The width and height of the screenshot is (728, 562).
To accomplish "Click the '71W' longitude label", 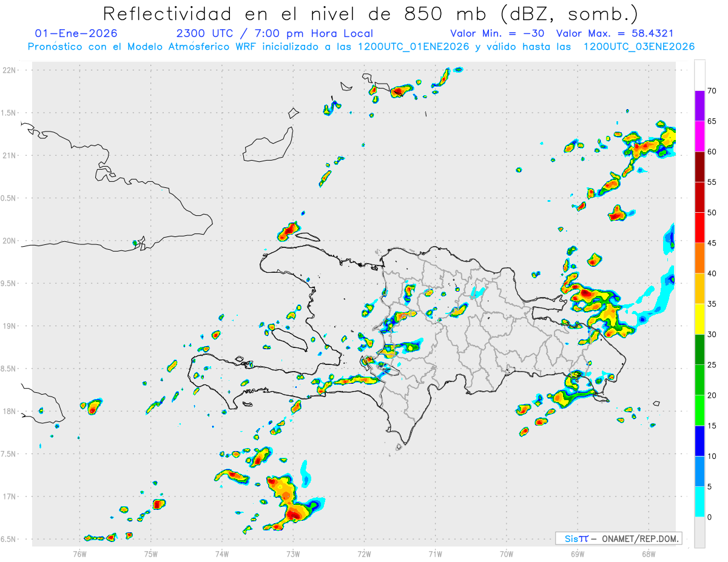I will (x=435, y=553).
